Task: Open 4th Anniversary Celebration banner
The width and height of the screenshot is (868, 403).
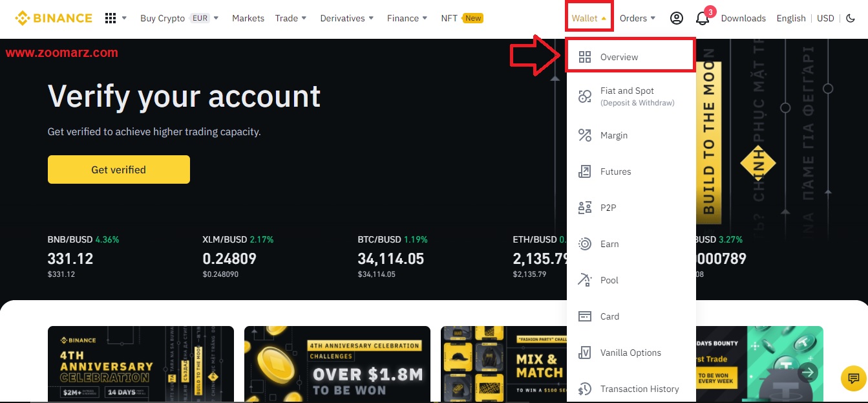Action: [141, 364]
